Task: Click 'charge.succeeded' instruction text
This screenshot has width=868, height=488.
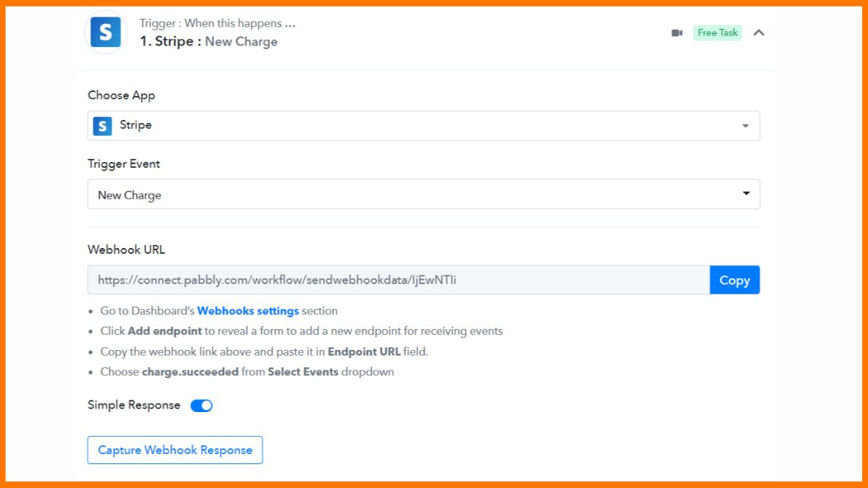Action: 190,372
